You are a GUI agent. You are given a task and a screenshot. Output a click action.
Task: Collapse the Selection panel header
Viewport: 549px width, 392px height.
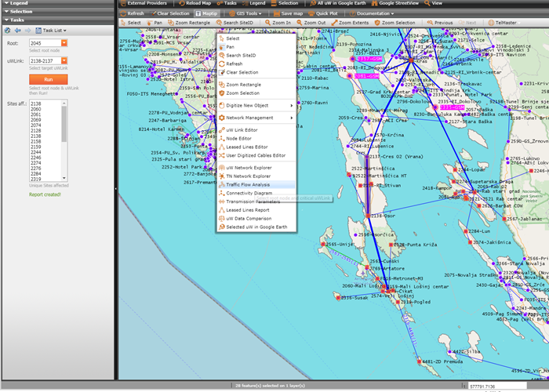(x=58, y=11)
